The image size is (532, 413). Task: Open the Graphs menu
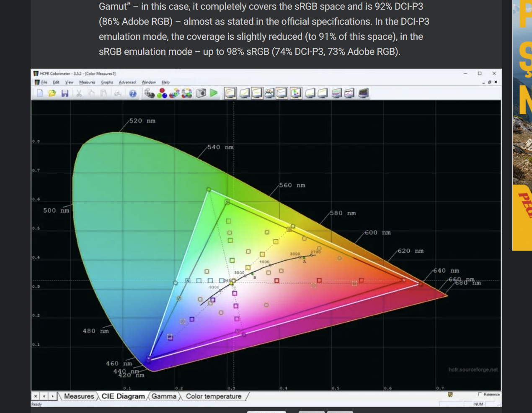pyautogui.click(x=107, y=82)
